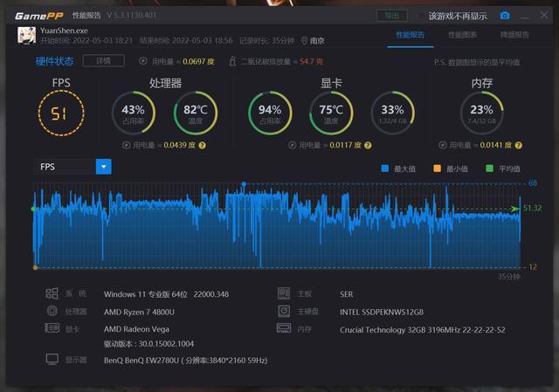Click the SER motherboard text
This screenshot has height=392, width=559.
[346, 294]
